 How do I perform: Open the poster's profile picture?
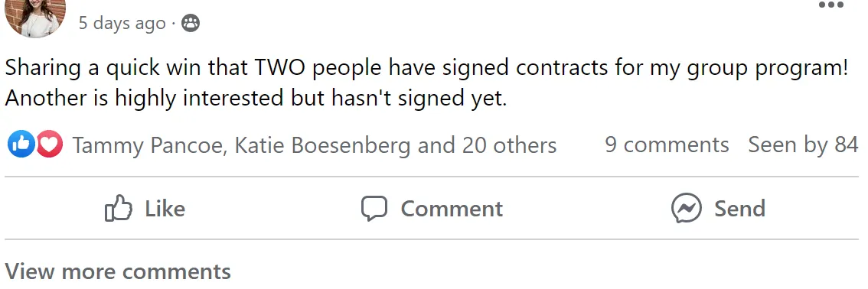pyautogui.click(x=35, y=15)
